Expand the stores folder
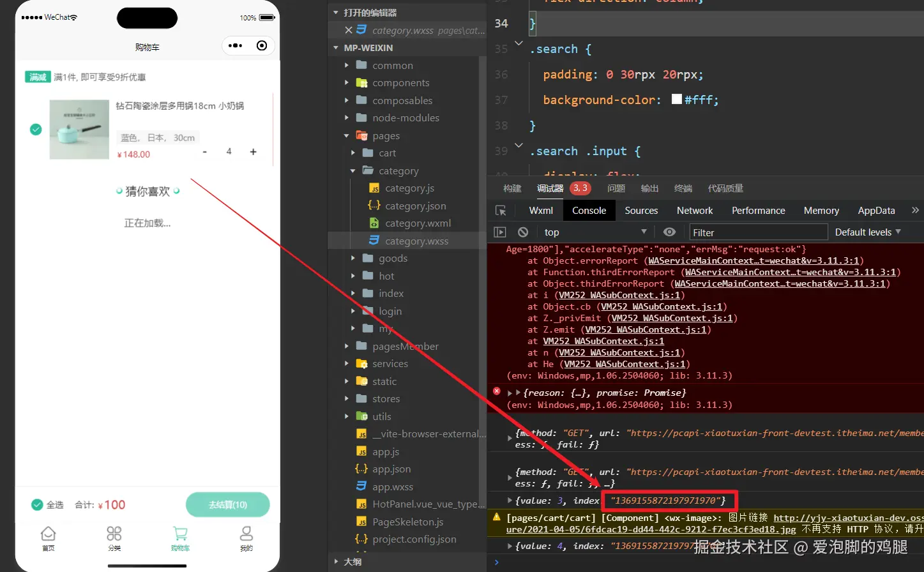 click(347, 399)
